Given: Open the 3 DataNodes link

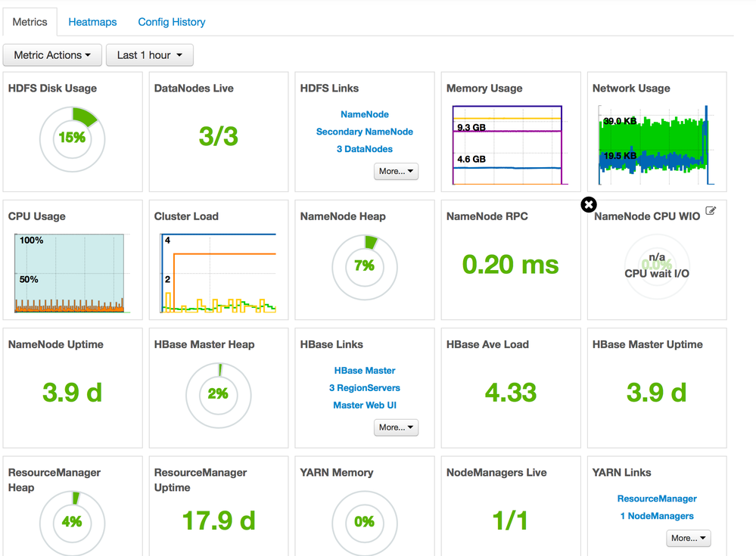Looking at the screenshot, I should pyautogui.click(x=365, y=149).
